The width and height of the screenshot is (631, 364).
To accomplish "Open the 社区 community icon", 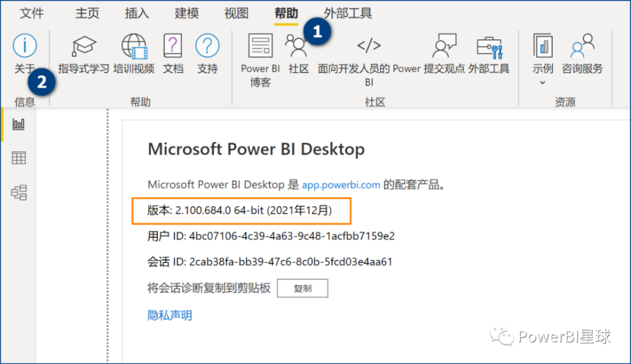I will pyautogui.click(x=298, y=46).
